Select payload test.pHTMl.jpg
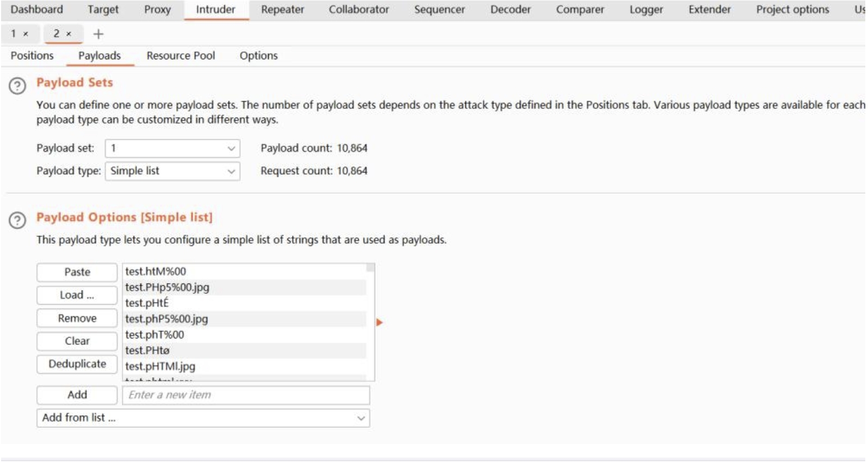This screenshot has width=868, height=462. click(x=245, y=366)
